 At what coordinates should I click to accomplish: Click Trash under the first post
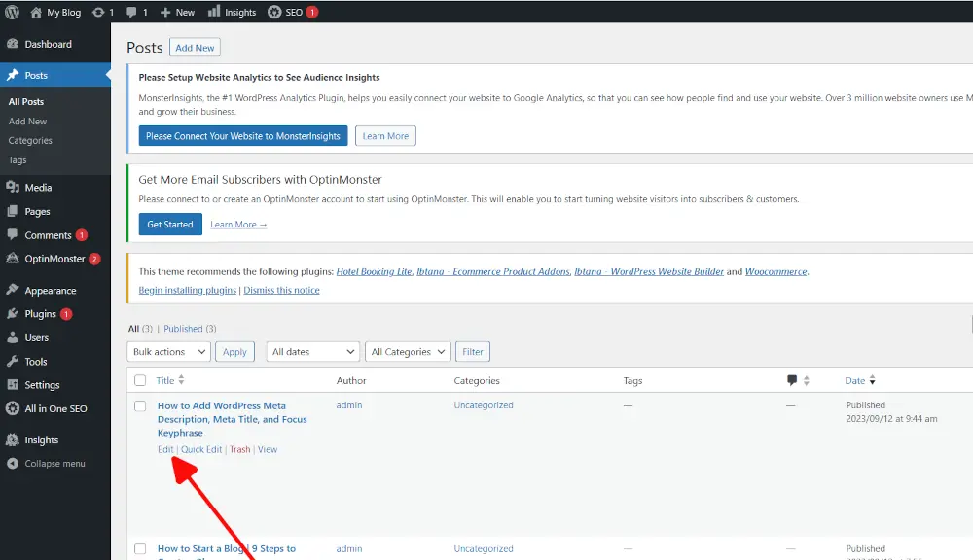(239, 449)
